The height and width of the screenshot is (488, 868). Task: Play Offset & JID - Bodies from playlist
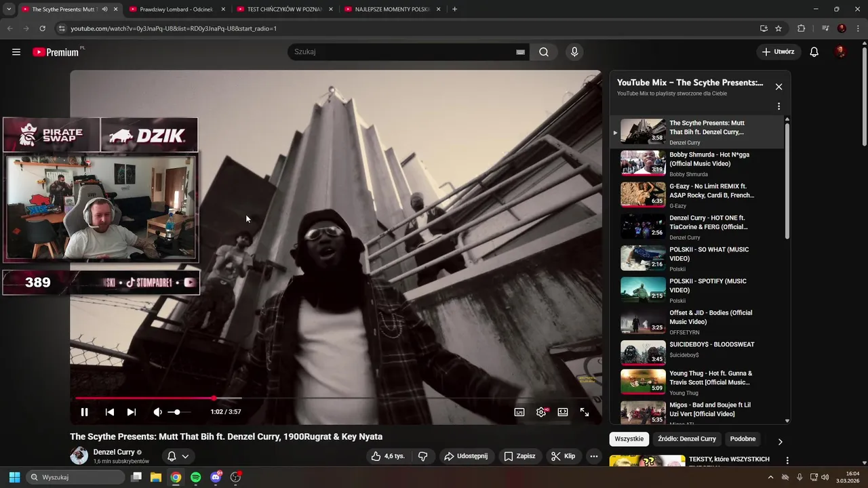(x=698, y=322)
